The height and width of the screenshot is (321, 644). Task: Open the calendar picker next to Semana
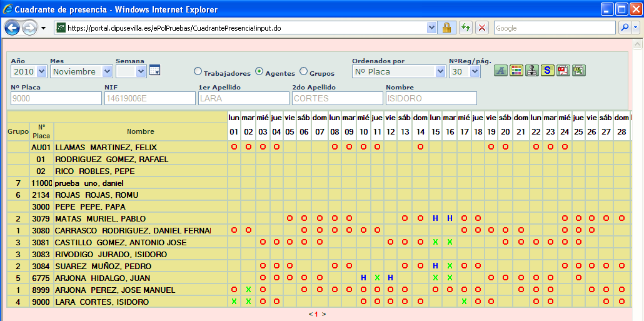coord(154,70)
